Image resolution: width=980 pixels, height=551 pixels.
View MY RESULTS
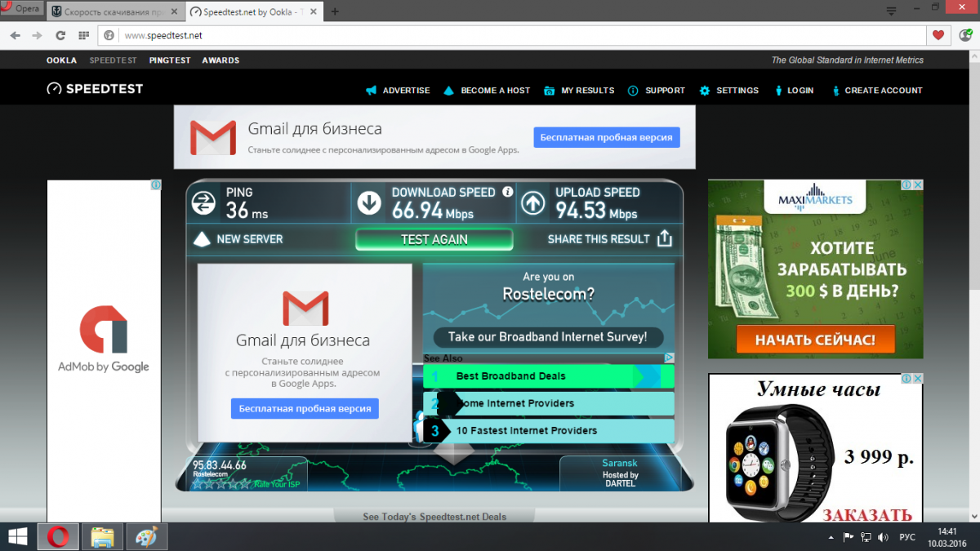579,91
